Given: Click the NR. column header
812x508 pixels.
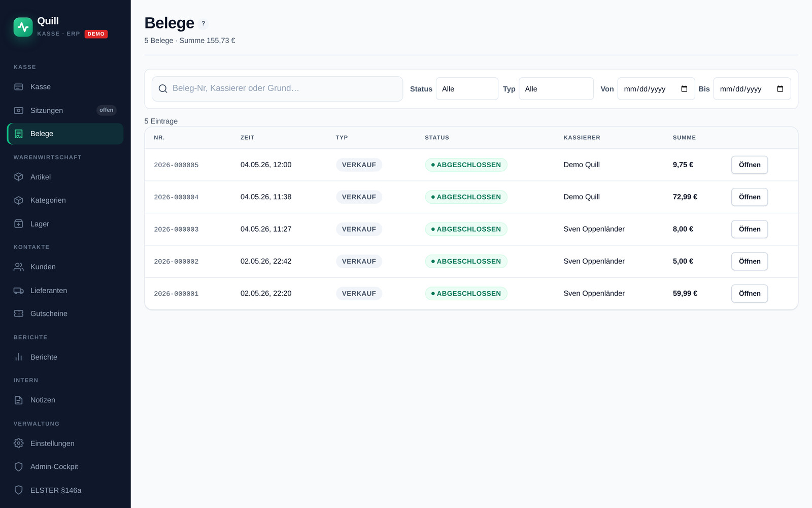Looking at the screenshot, I should click(x=159, y=138).
